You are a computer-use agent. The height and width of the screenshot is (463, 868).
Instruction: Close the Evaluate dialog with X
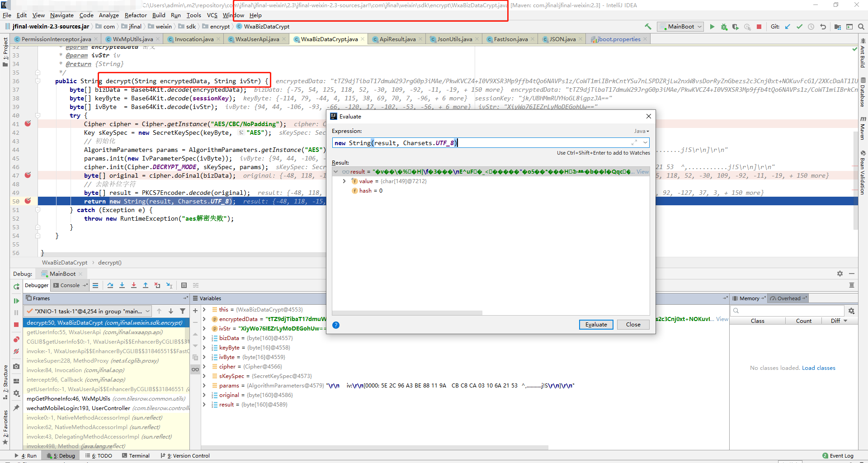point(649,116)
